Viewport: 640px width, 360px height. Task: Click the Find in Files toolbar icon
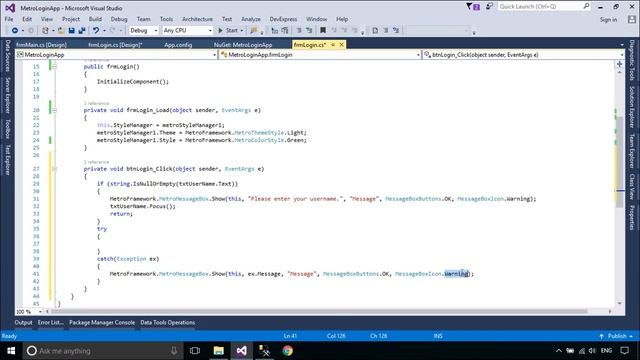click(254, 31)
